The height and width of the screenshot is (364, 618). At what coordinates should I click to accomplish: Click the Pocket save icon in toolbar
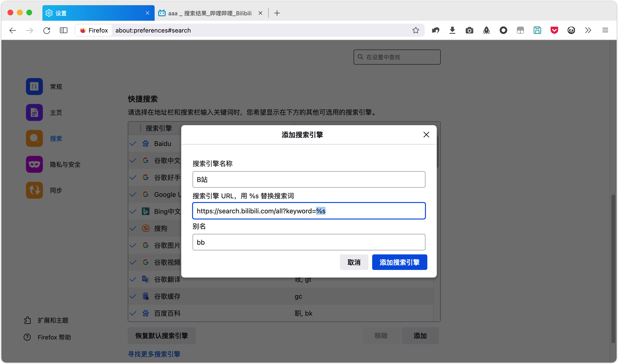[x=554, y=30]
